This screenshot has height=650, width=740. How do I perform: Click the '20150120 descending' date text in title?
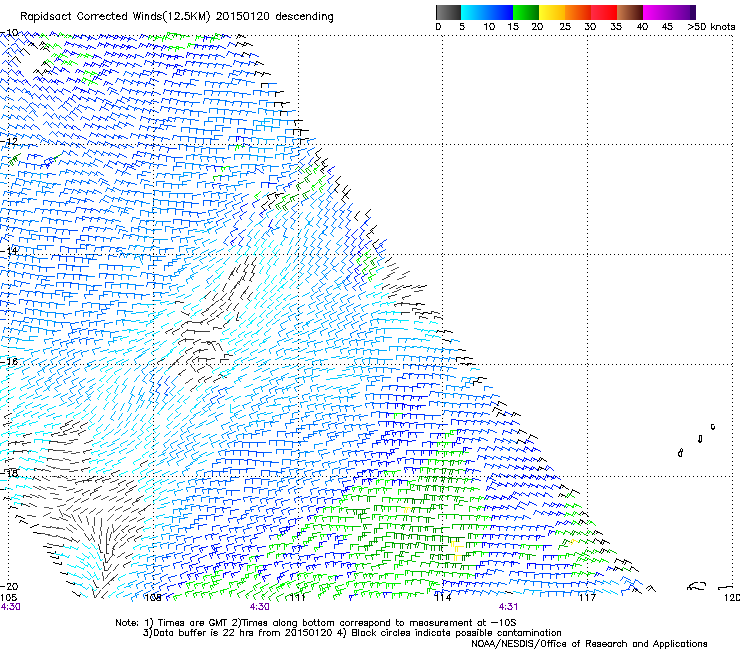[275, 17]
